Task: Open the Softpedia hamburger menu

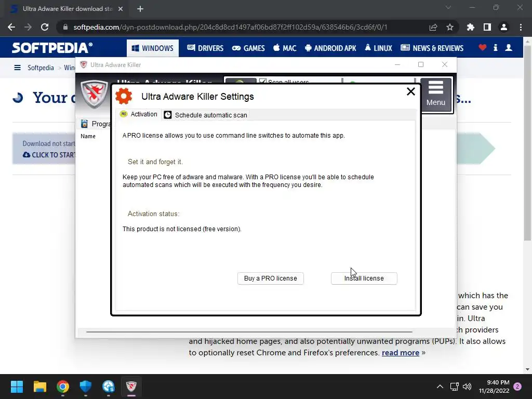Action: 17,68
